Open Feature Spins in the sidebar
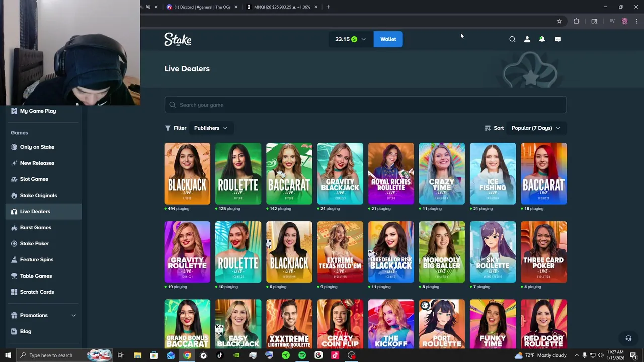The width and height of the screenshot is (644, 362). tap(36, 259)
